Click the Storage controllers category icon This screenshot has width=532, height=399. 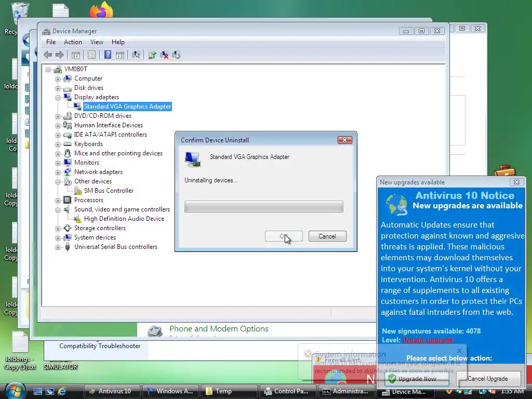pos(68,228)
